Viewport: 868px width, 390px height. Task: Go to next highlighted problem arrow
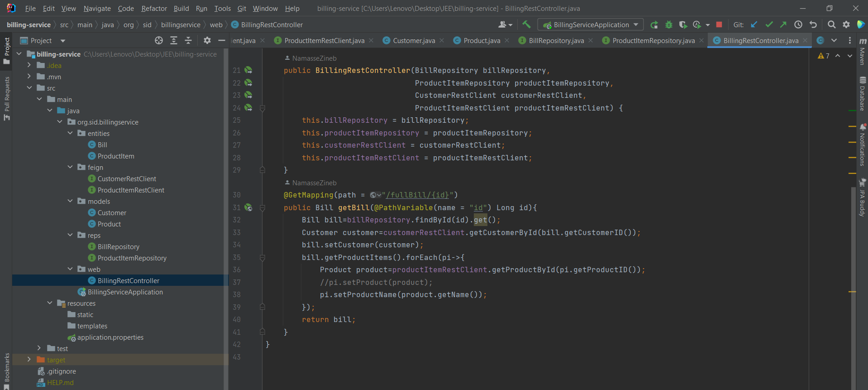850,56
